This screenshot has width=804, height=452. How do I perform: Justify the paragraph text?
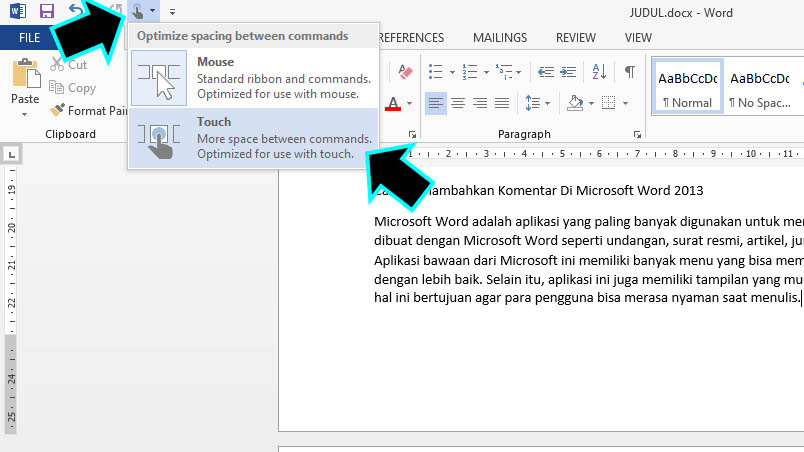tap(504, 103)
